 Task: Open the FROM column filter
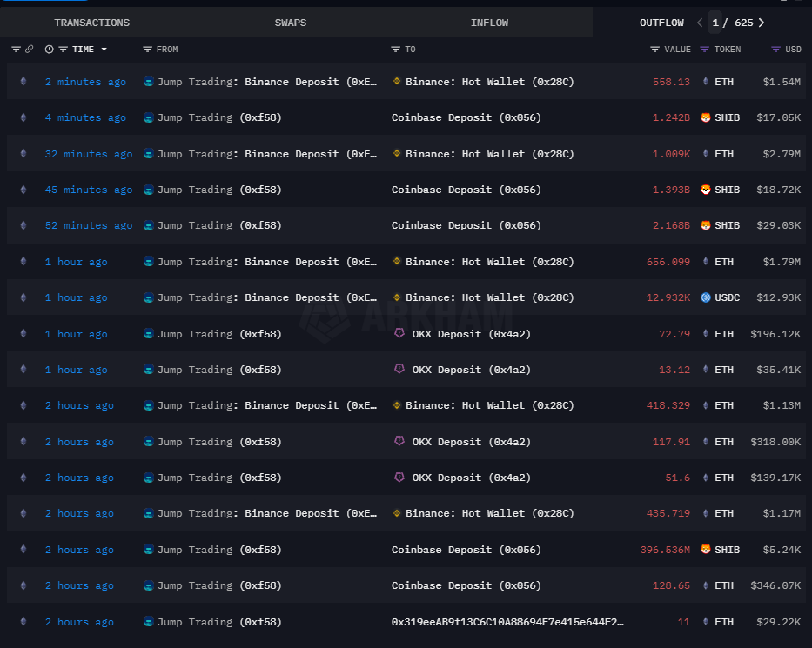tap(147, 50)
